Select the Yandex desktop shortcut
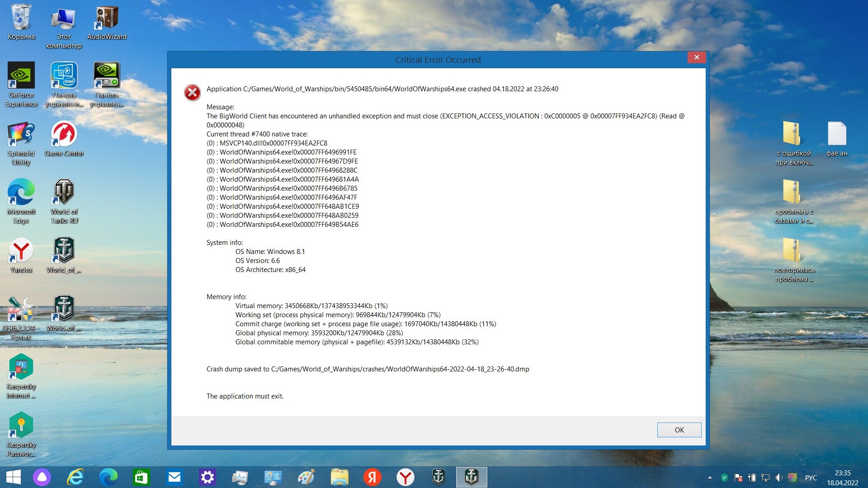 click(x=21, y=255)
